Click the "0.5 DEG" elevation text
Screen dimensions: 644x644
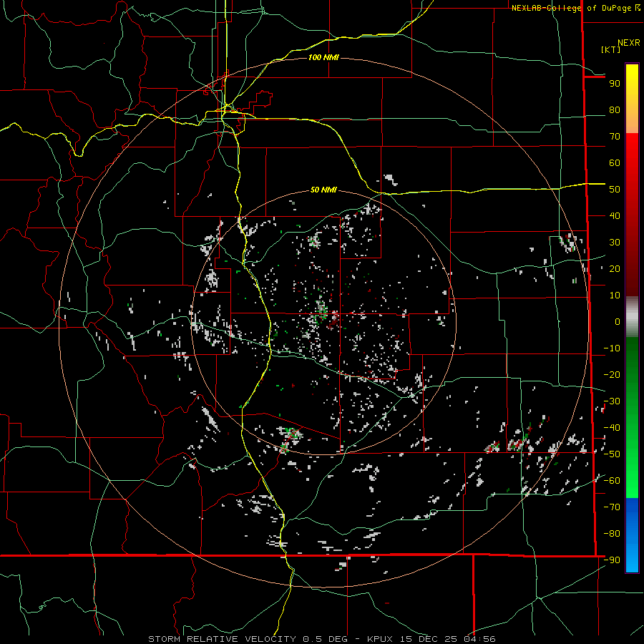[x=325, y=639]
